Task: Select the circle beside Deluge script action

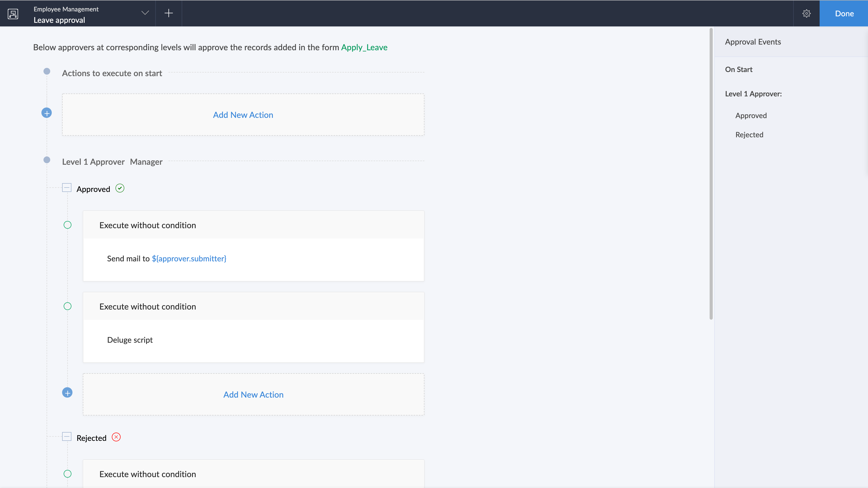Action: pos(67,306)
